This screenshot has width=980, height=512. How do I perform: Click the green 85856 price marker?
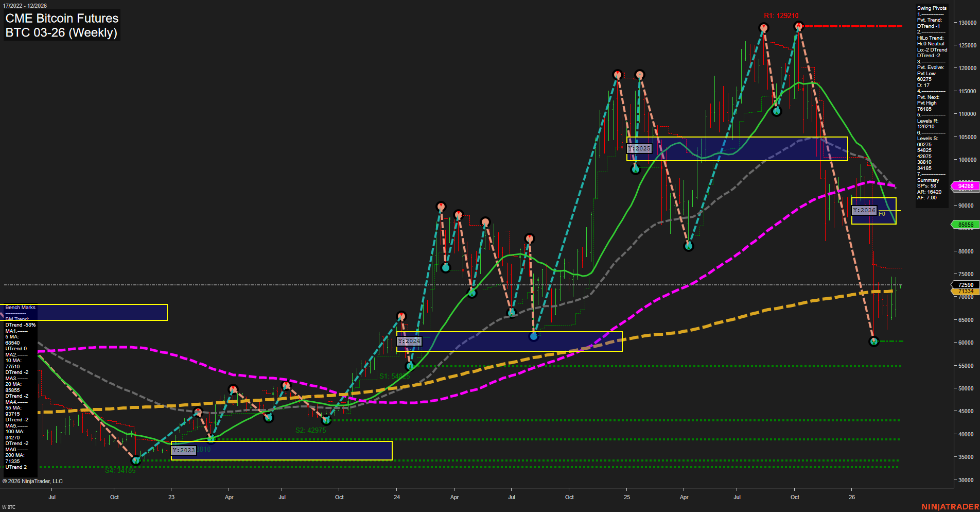965,225
